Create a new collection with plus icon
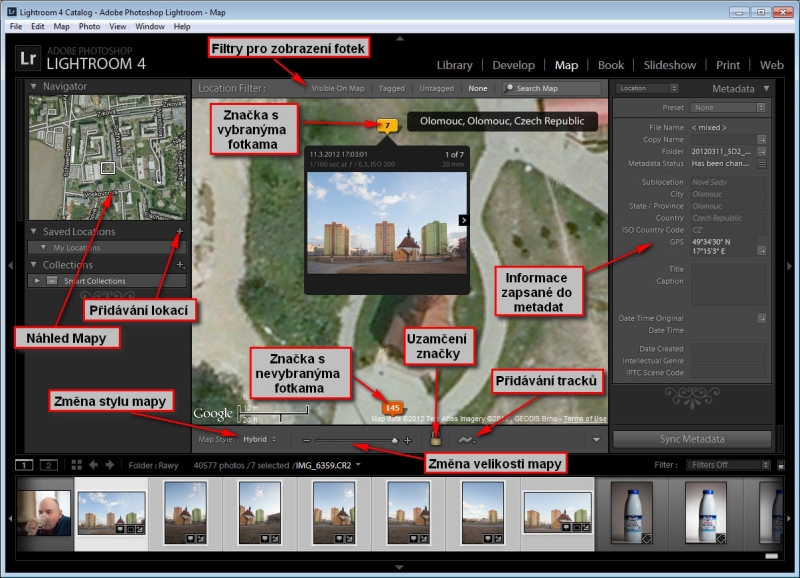Viewport: 800px width, 578px height. click(180, 264)
